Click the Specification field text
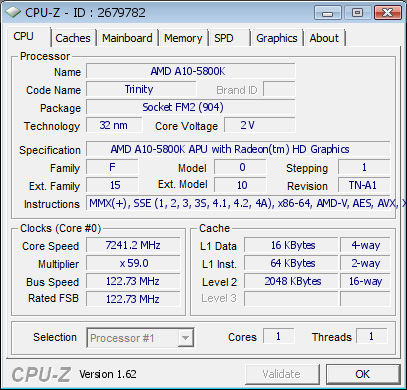This screenshot has height=390, width=407. tap(238, 149)
